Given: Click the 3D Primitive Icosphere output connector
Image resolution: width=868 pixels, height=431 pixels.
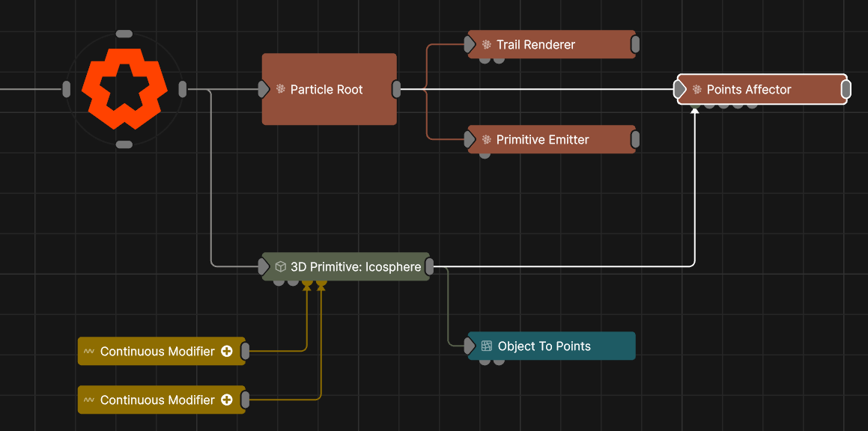Looking at the screenshot, I should click(430, 266).
